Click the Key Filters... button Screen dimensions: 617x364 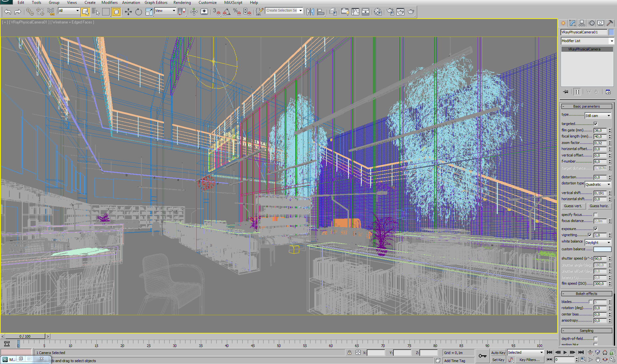point(529,360)
